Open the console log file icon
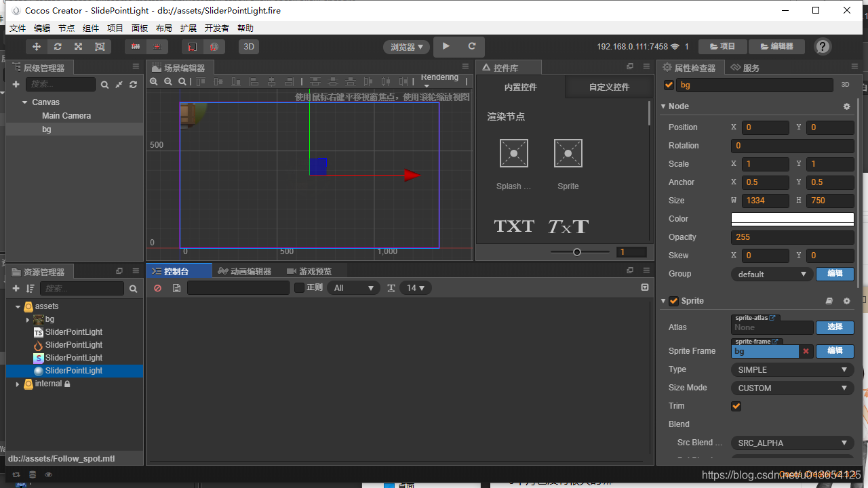This screenshot has height=488, width=868. click(x=176, y=288)
